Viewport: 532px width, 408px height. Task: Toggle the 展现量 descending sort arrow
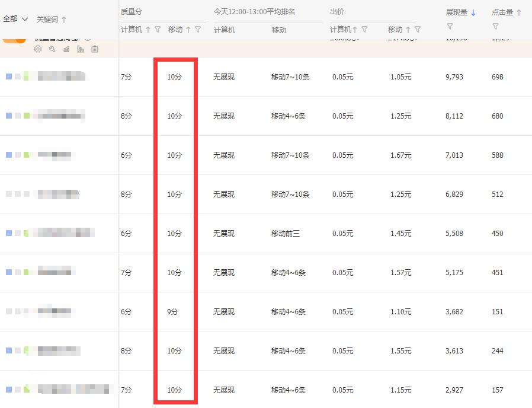coord(473,11)
